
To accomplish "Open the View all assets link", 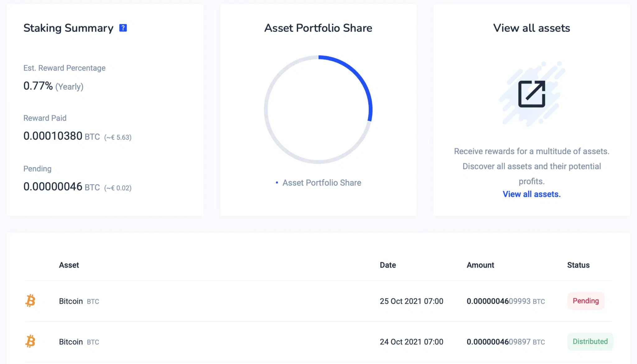I will coord(532,194).
